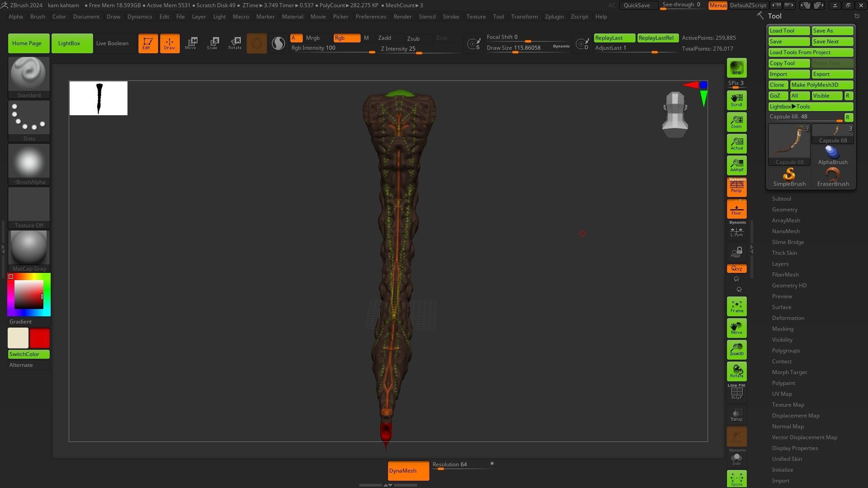The width and height of the screenshot is (868, 488).
Task: Click the red secondary color swatch
Action: coord(40,338)
